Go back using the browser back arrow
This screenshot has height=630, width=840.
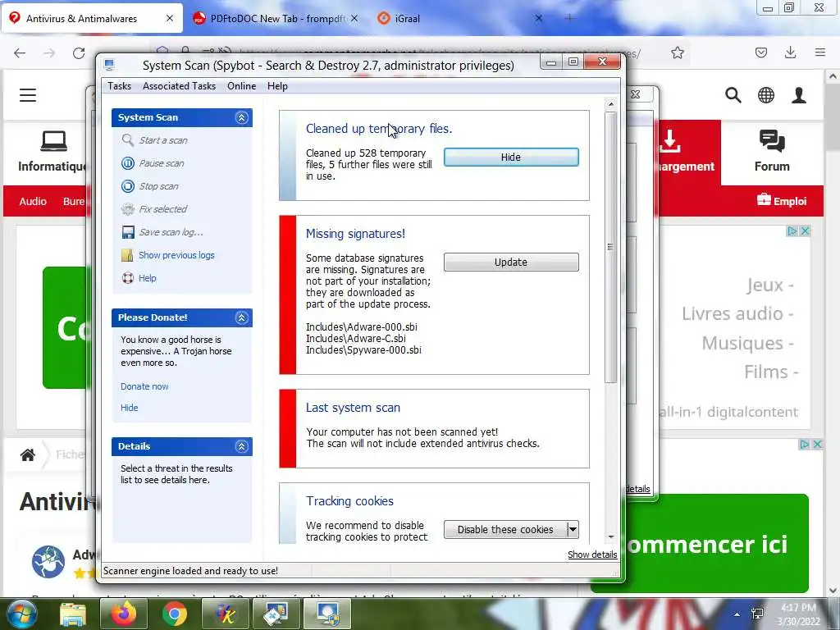[20, 53]
